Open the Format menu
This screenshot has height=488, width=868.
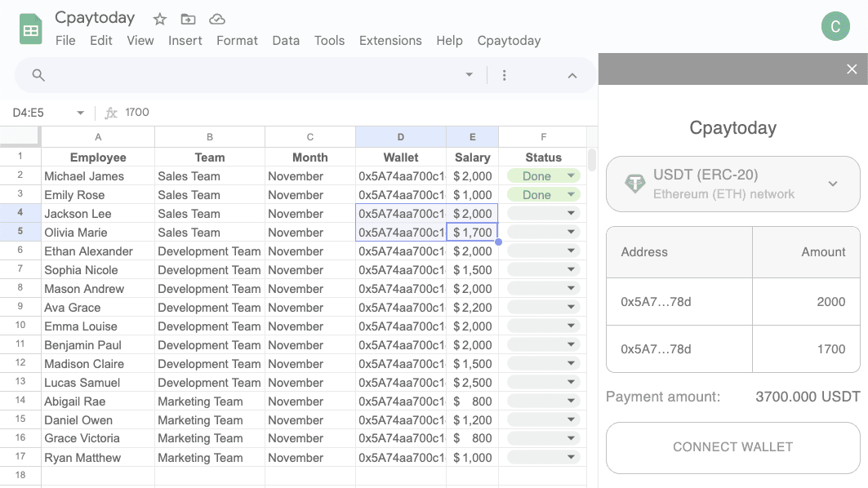tap(237, 40)
